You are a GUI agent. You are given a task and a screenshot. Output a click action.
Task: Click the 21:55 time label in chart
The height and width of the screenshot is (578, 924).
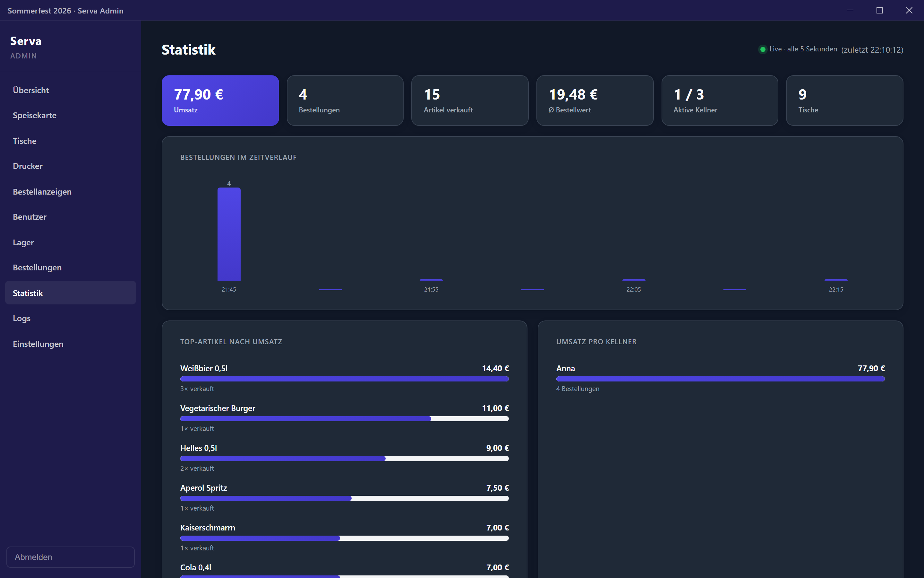(431, 289)
